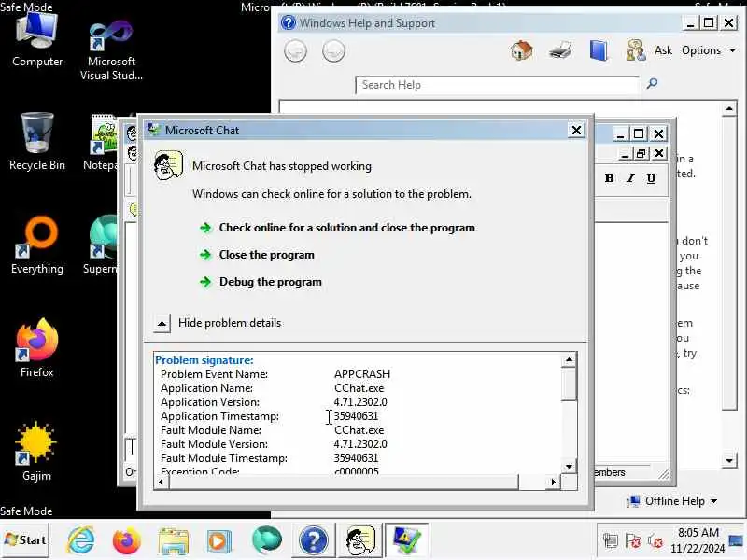The image size is (747, 560).
Task: Open Windows Media Player from taskbar
Action: pos(219,541)
